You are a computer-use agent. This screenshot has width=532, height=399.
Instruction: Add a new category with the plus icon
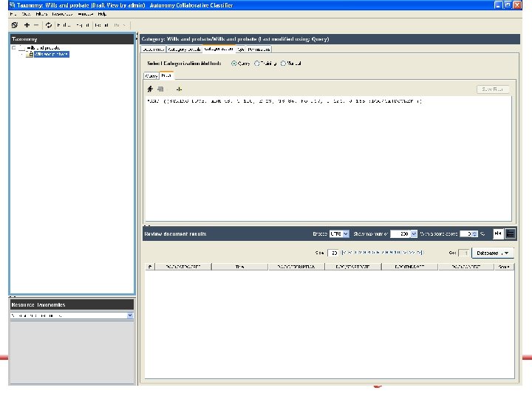point(27,25)
